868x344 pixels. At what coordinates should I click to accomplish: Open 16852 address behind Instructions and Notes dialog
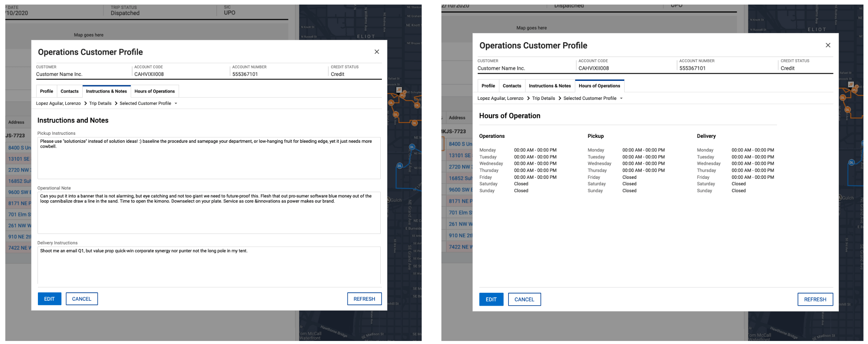(20, 181)
